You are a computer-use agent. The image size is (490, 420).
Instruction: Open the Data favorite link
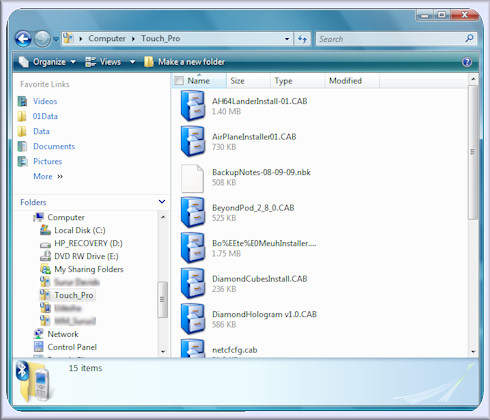(41, 131)
